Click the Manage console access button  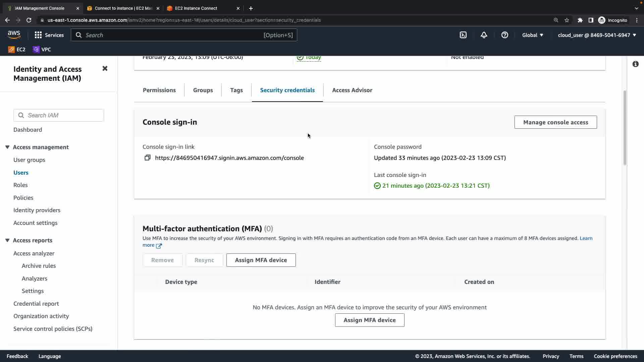(x=555, y=122)
